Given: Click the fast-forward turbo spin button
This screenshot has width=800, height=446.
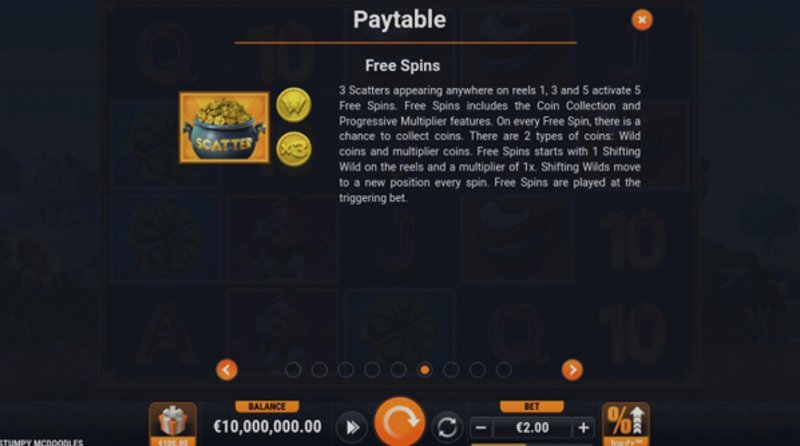Looking at the screenshot, I should [351, 427].
